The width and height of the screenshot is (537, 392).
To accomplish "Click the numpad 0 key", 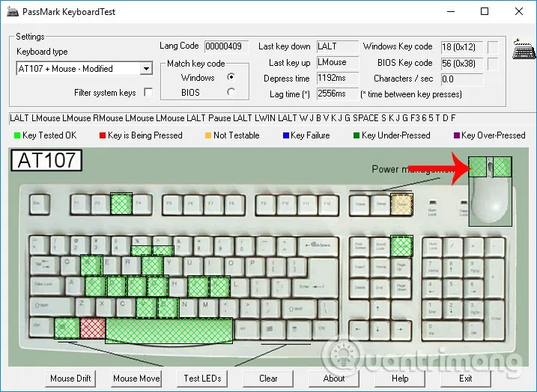I will click(442, 330).
